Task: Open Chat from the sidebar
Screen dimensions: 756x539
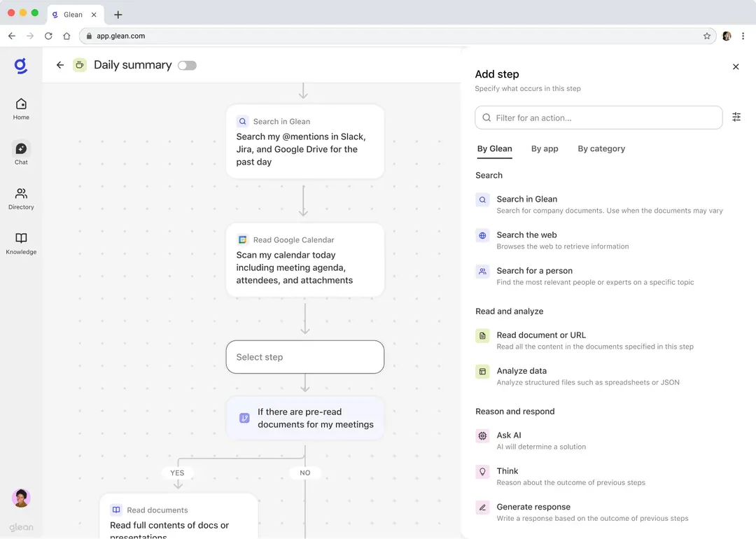Action: pyautogui.click(x=21, y=153)
